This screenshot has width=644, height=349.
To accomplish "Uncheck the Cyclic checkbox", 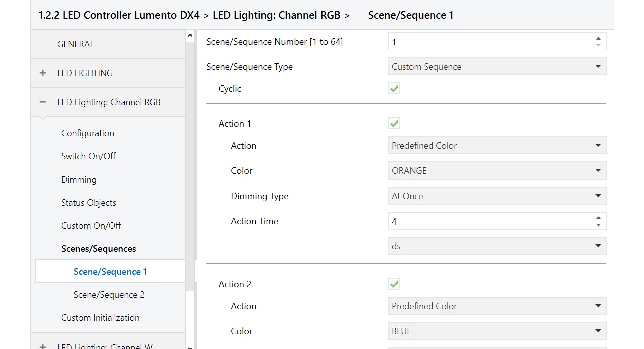I will click(x=394, y=89).
